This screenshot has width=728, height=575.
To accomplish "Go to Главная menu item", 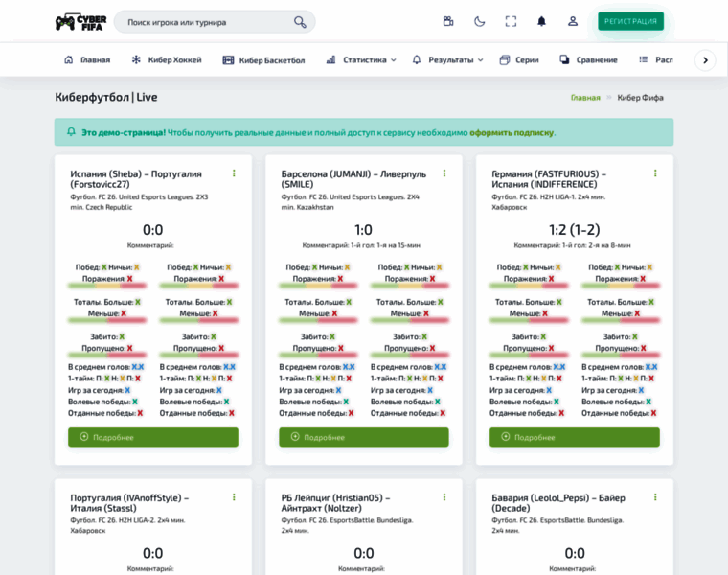I will coord(87,60).
